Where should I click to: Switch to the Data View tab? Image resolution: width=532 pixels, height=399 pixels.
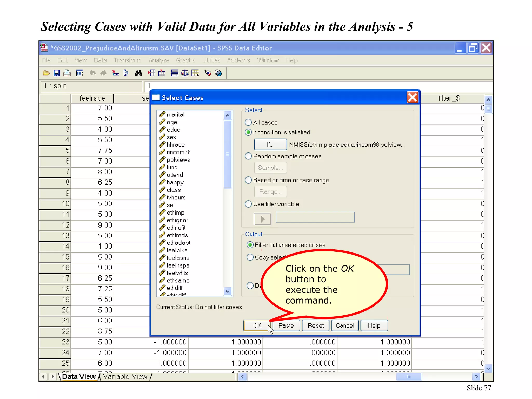click(x=79, y=377)
